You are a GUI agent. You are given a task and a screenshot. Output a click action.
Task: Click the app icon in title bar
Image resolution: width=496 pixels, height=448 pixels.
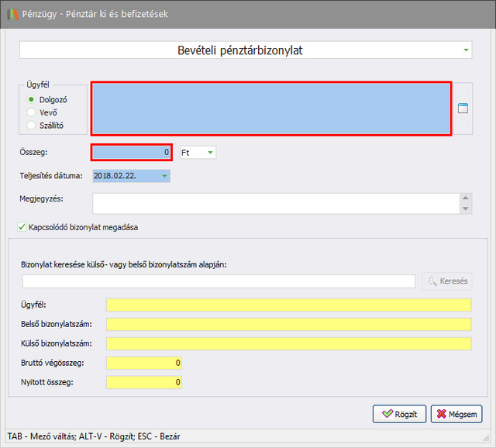(11, 14)
